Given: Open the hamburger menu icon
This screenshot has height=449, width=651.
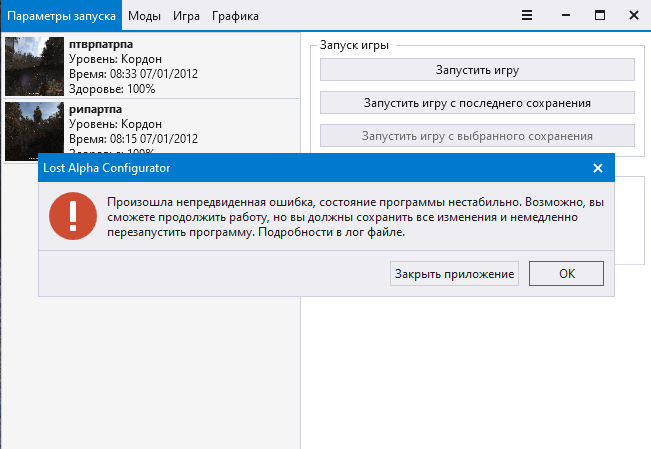Looking at the screenshot, I should pos(527,15).
